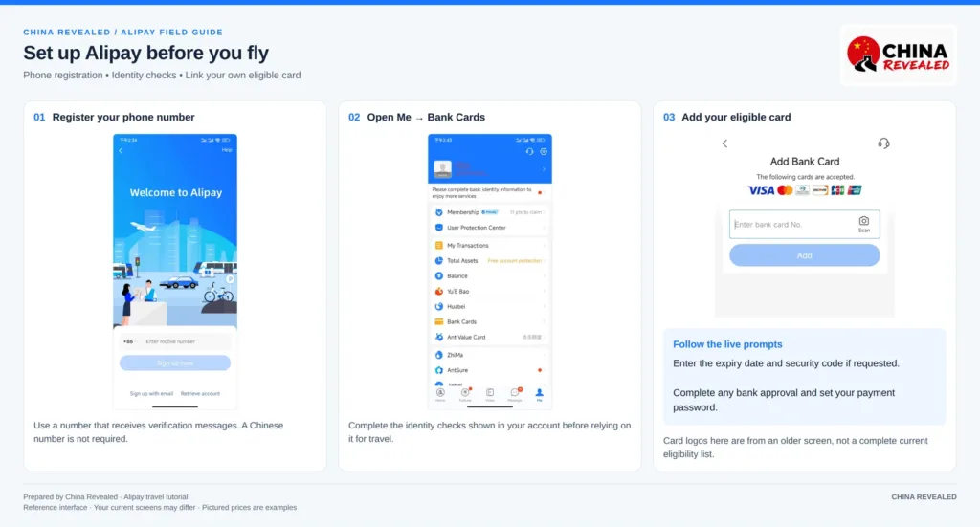Expand the Bank Cards row chevron
The width and height of the screenshot is (980, 527).
(545, 321)
